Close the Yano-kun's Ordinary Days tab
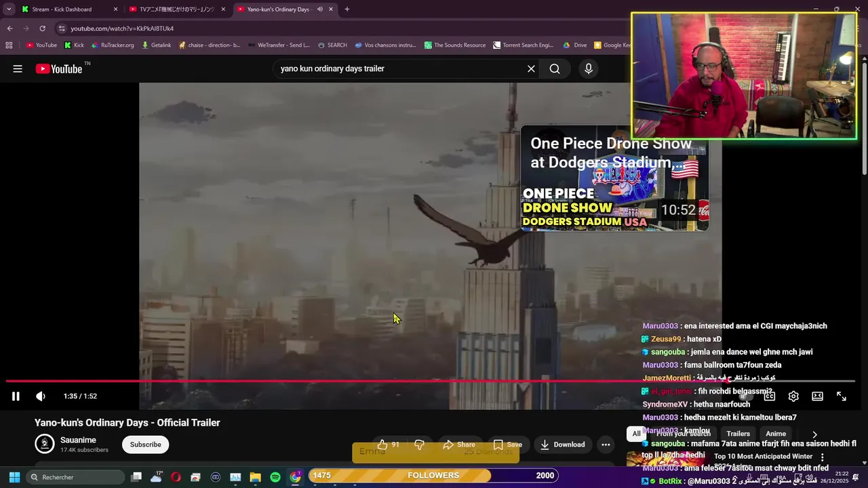 tap(331, 9)
